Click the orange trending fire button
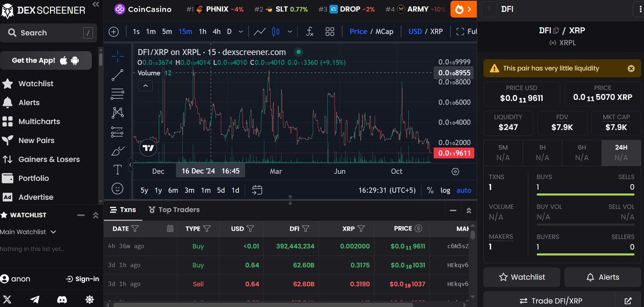 [463, 9]
